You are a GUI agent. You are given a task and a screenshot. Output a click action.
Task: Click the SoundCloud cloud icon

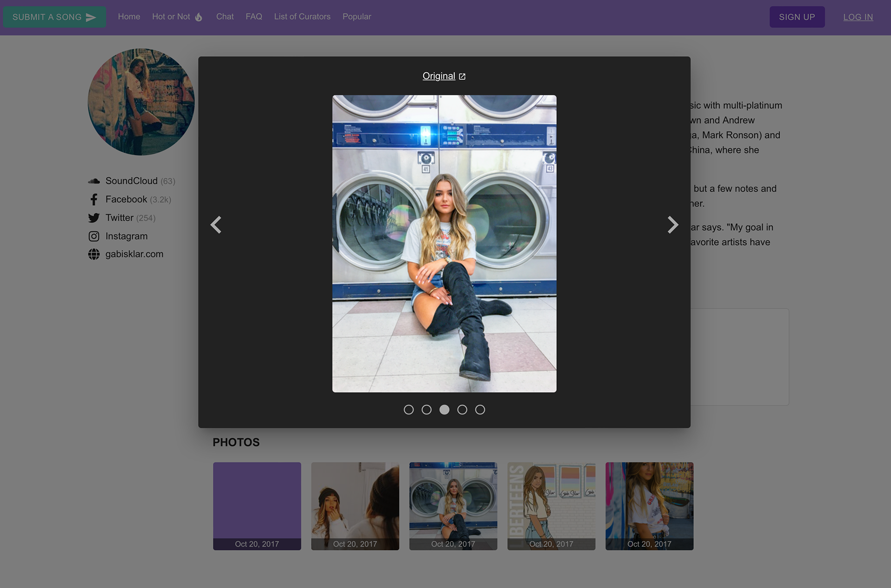[94, 181]
